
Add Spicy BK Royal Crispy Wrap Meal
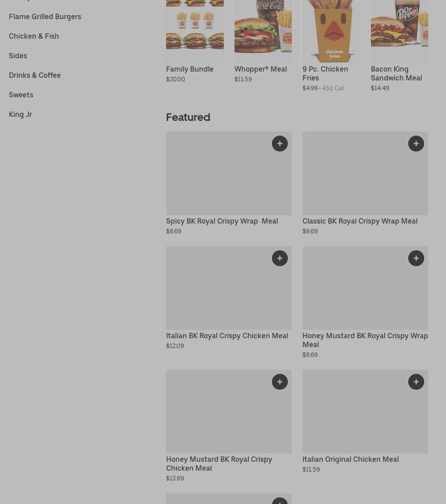click(x=279, y=144)
